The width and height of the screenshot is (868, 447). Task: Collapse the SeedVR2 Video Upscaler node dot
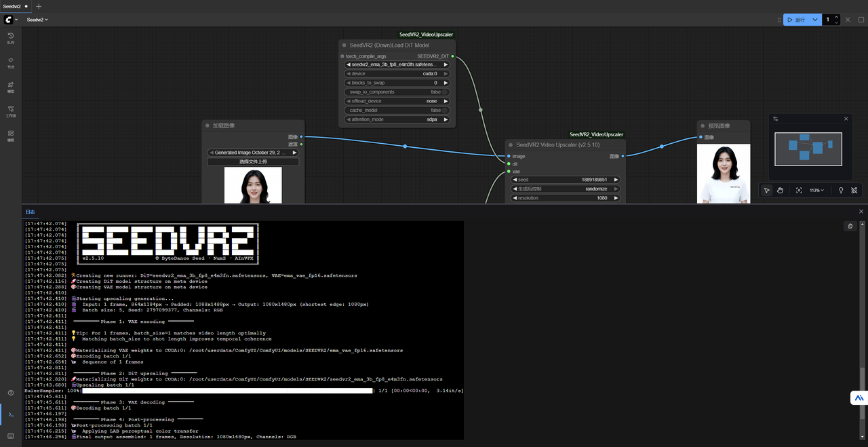511,145
